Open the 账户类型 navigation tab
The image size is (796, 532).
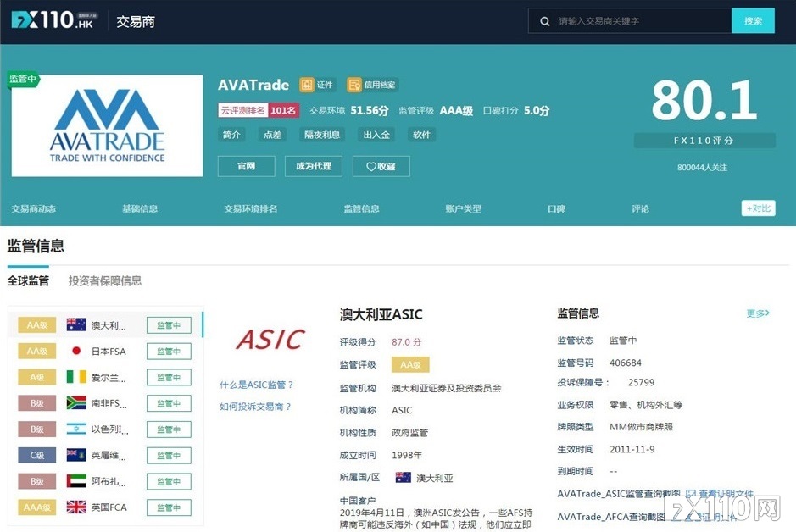pos(463,208)
